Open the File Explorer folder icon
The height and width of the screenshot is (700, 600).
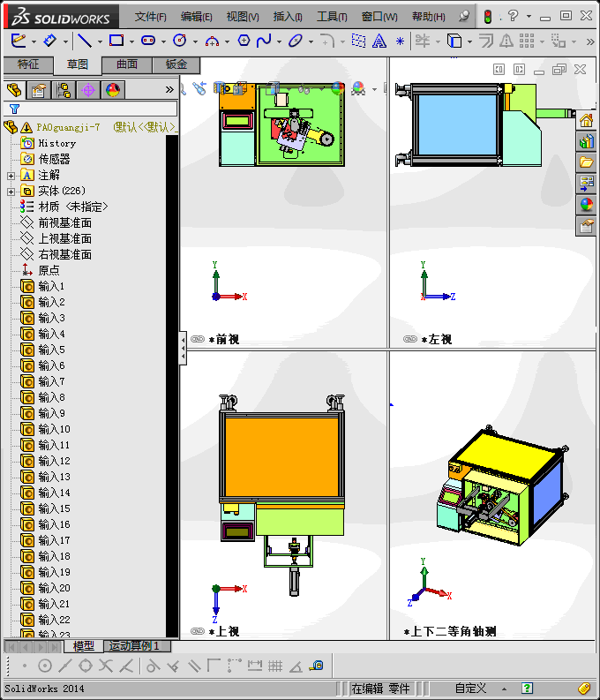click(586, 162)
